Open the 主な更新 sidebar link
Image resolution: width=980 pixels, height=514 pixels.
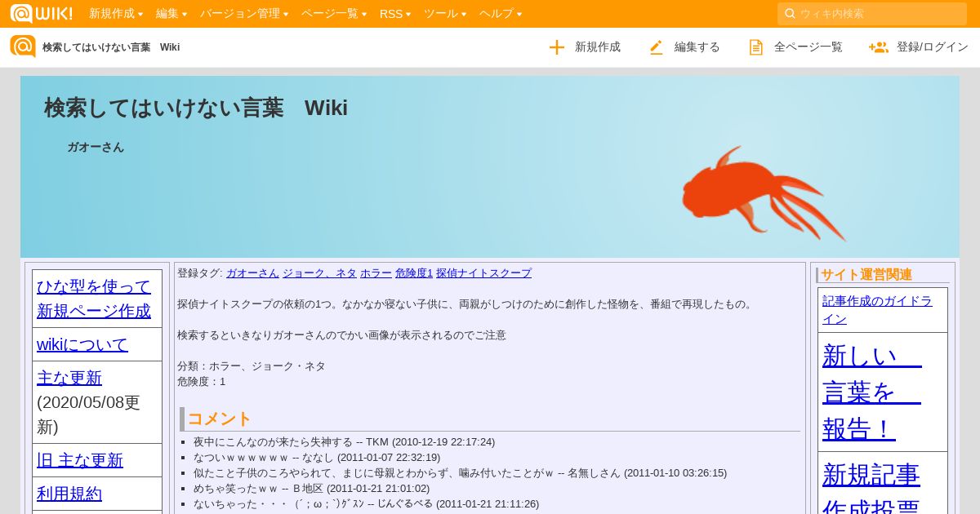pos(69,378)
